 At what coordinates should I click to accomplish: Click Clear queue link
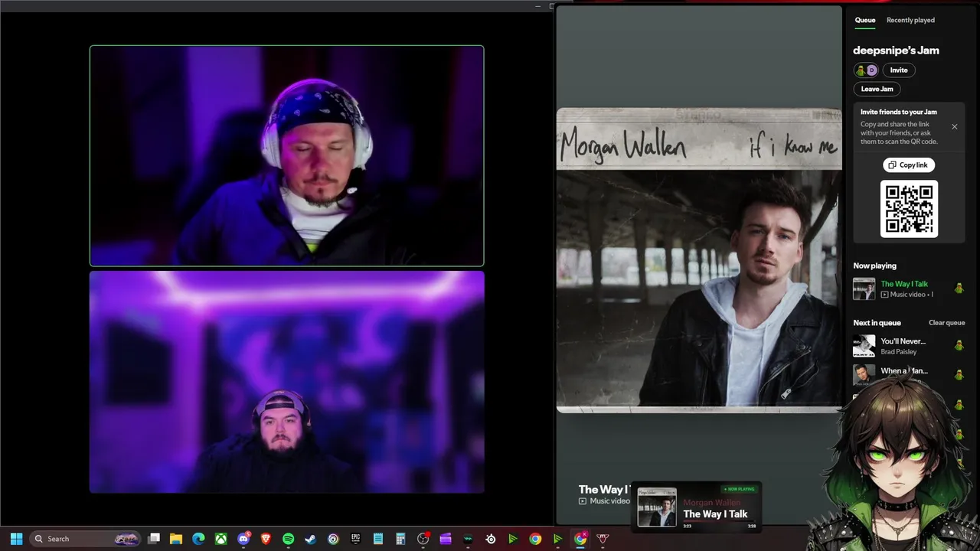946,323
